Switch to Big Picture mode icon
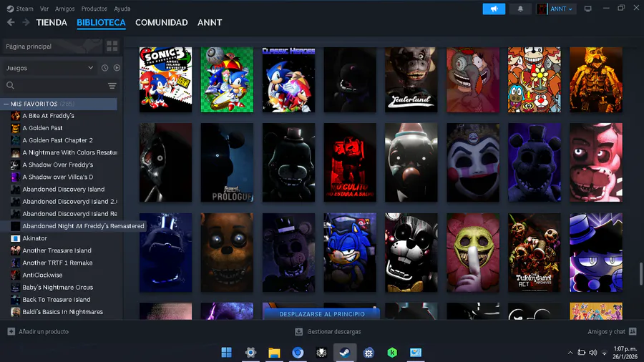This screenshot has height=362, width=644. coord(587,9)
